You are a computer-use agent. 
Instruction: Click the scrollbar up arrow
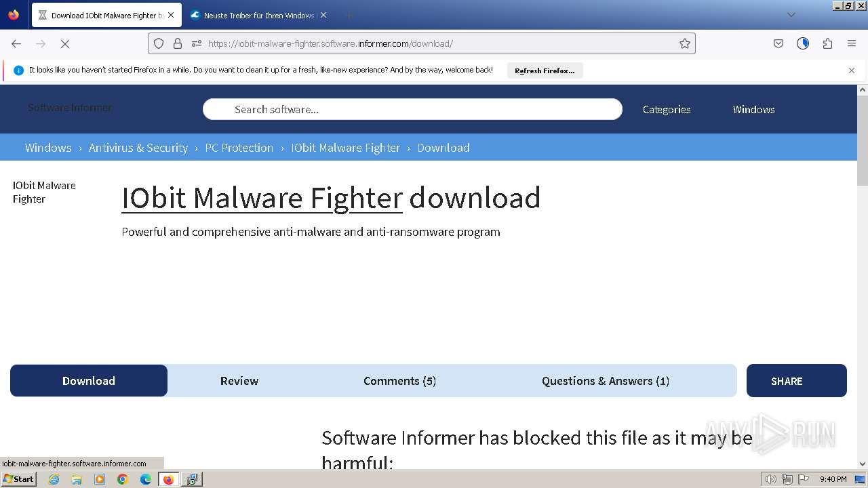(x=863, y=90)
